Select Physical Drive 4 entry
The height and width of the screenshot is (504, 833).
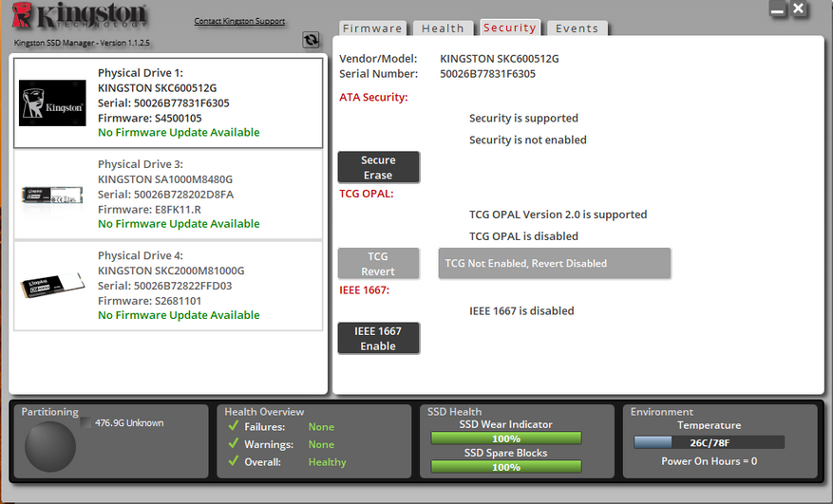point(168,286)
